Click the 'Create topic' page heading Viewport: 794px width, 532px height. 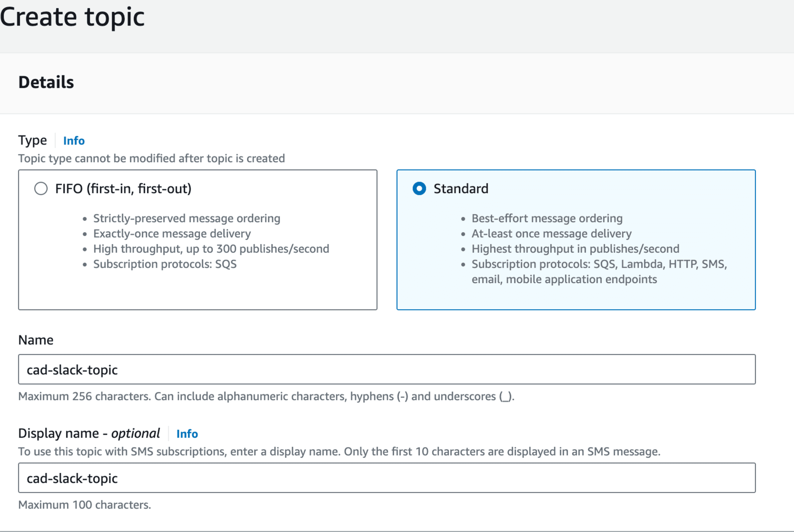(72, 17)
